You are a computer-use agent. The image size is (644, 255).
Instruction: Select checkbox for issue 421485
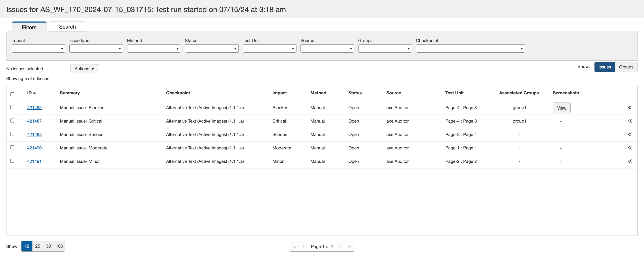click(x=12, y=107)
